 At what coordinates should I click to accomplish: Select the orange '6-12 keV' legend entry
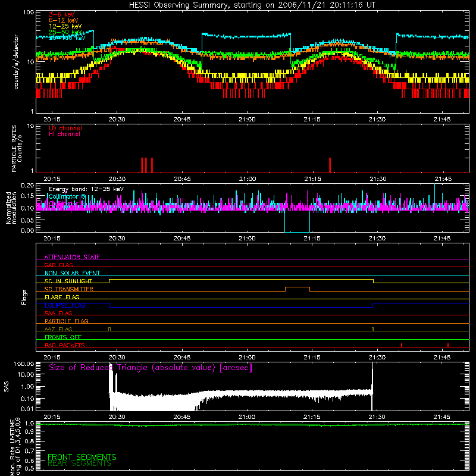click(x=63, y=20)
